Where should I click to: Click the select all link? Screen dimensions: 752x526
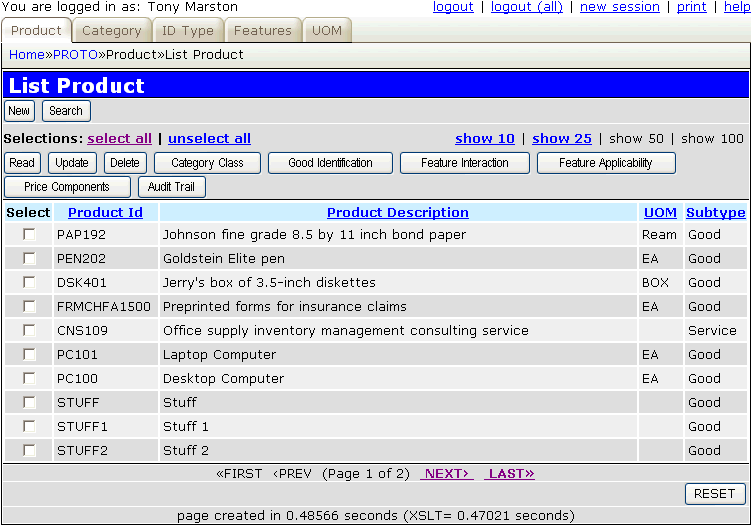tap(119, 138)
